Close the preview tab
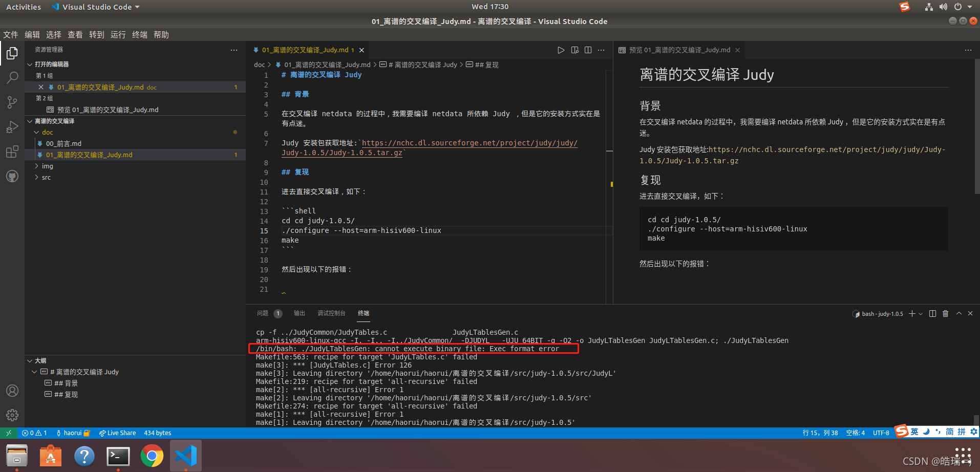This screenshot has width=980, height=472. coord(737,50)
